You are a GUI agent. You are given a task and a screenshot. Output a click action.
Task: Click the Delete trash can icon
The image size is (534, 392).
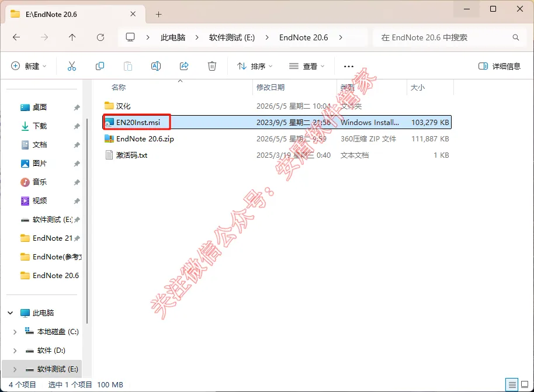[x=212, y=66]
